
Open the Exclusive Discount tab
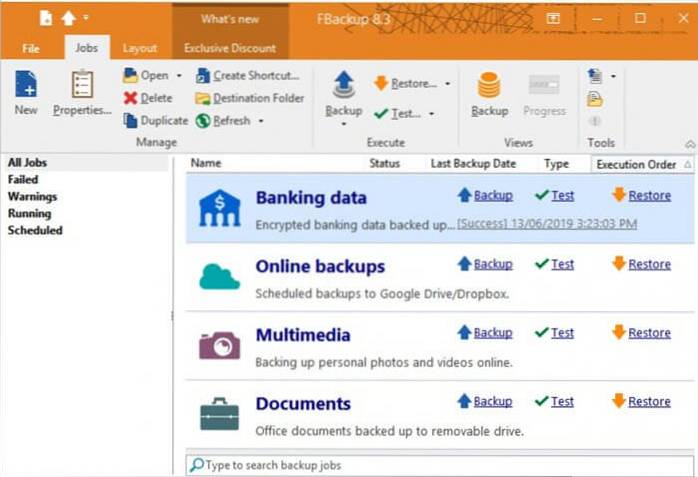(230, 48)
